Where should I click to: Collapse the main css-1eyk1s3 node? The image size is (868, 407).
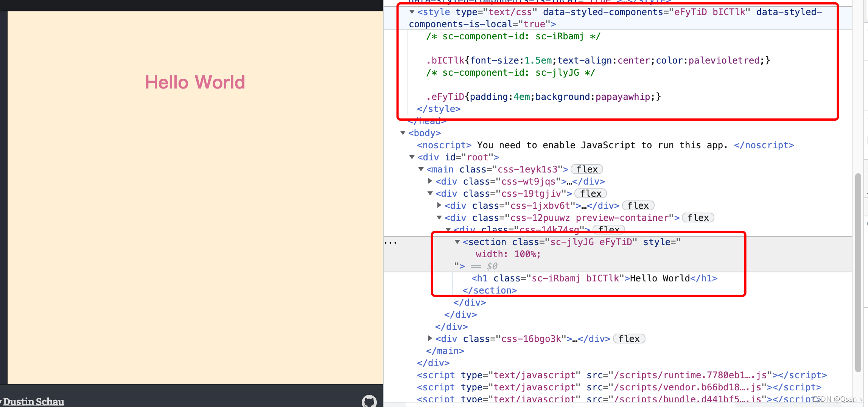(421, 169)
